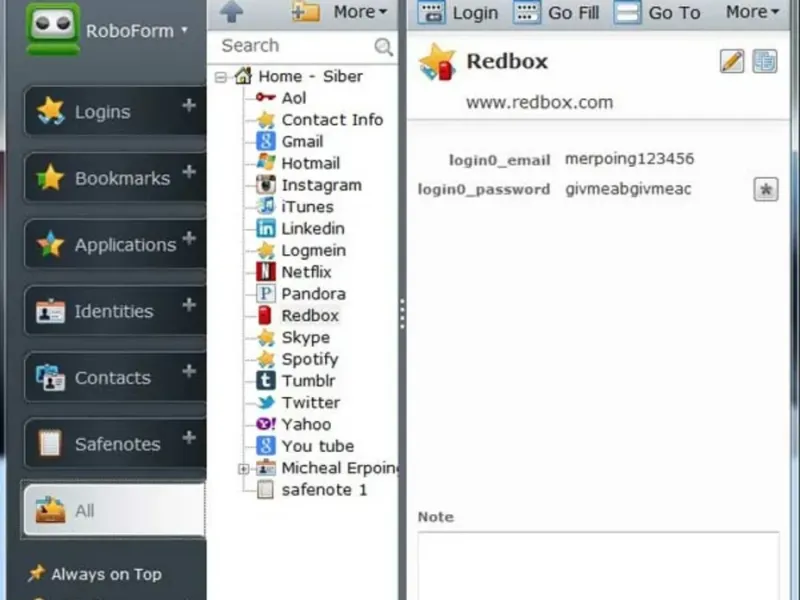This screenshot has height=600, width=800.
Task: Expand the Micheal Erpoing identity node
Action: (x=243, y=468)
